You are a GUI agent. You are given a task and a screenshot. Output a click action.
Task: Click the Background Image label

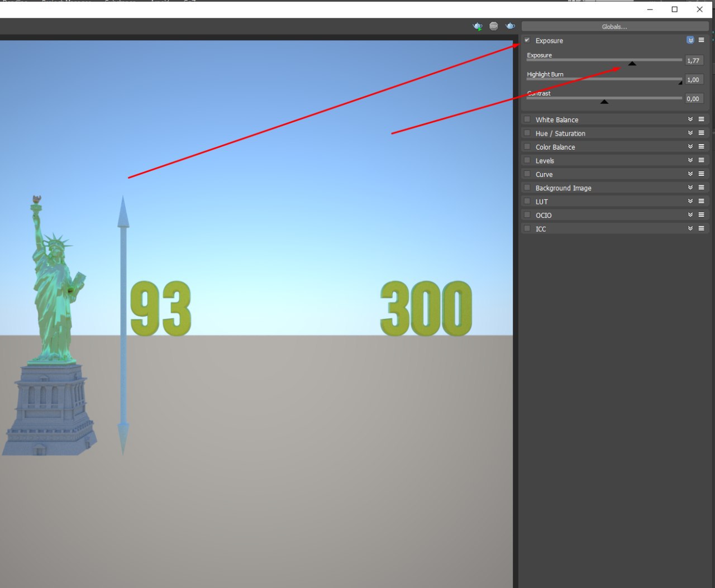563,188
